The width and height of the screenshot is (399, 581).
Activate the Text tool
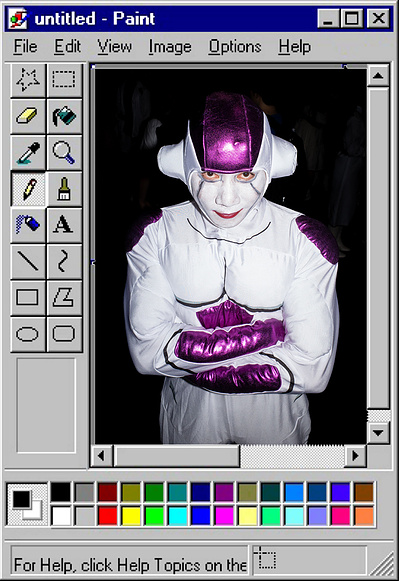(x=64, y=225)
